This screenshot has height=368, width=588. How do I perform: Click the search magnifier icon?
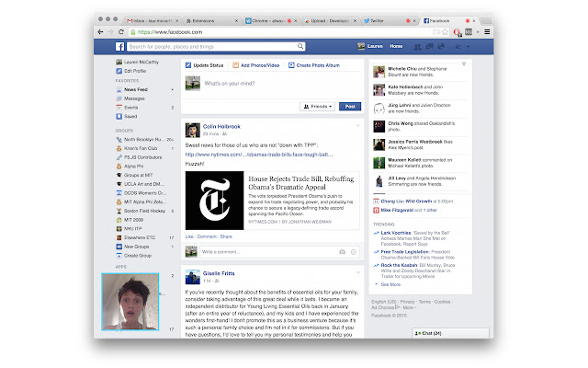300,46
